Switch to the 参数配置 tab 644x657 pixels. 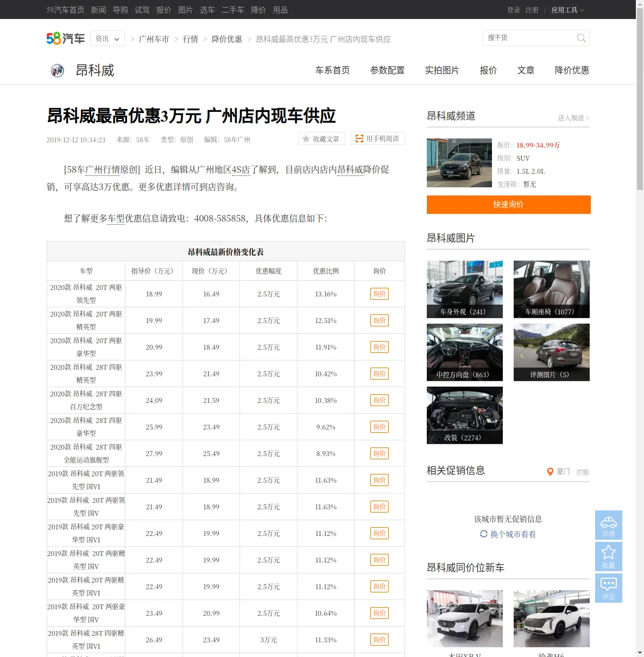(x=388, y=71)
